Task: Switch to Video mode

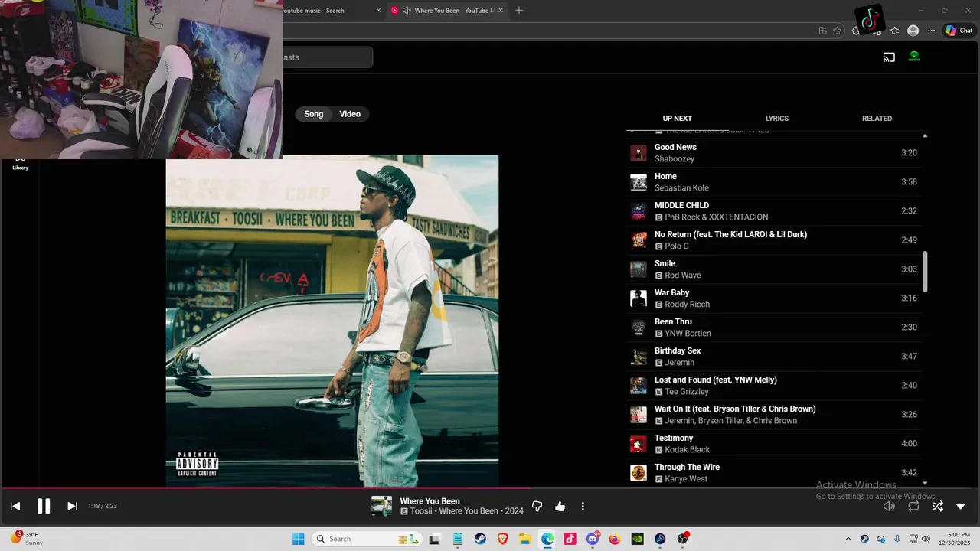Action: [x=350, y=114]
